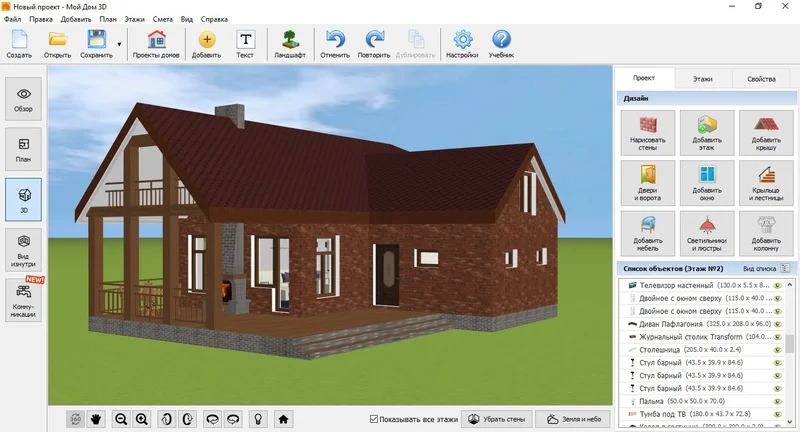Reset camera with the home icon
The width and height of the screenshot is (800, 432).
(283, 419)
